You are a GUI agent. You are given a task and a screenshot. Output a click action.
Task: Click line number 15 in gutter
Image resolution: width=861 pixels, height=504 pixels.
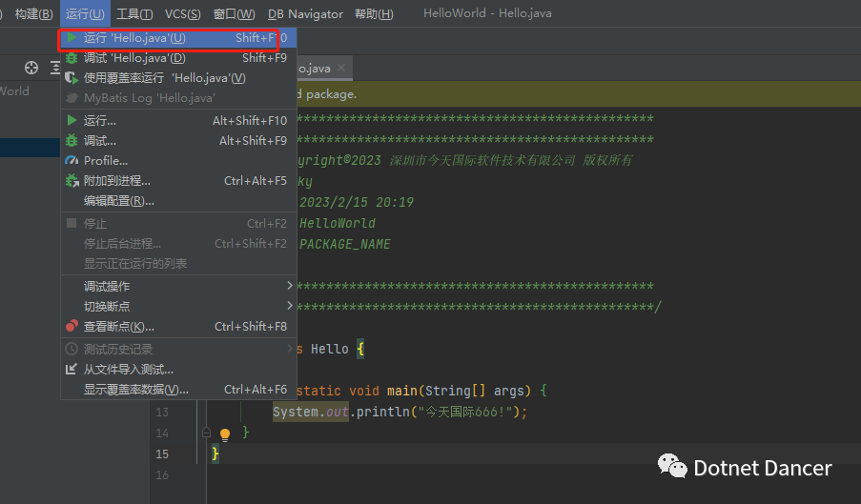(162, 454)
